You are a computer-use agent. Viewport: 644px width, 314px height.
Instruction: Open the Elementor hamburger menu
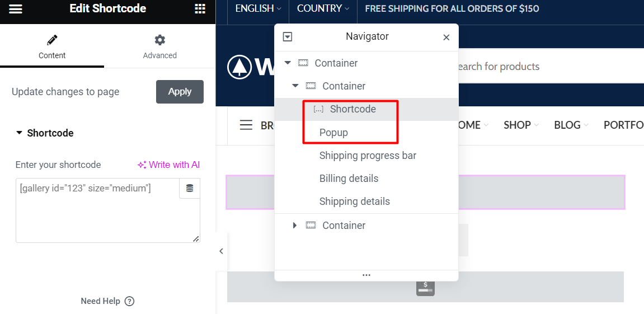click(x=16, y=8)
